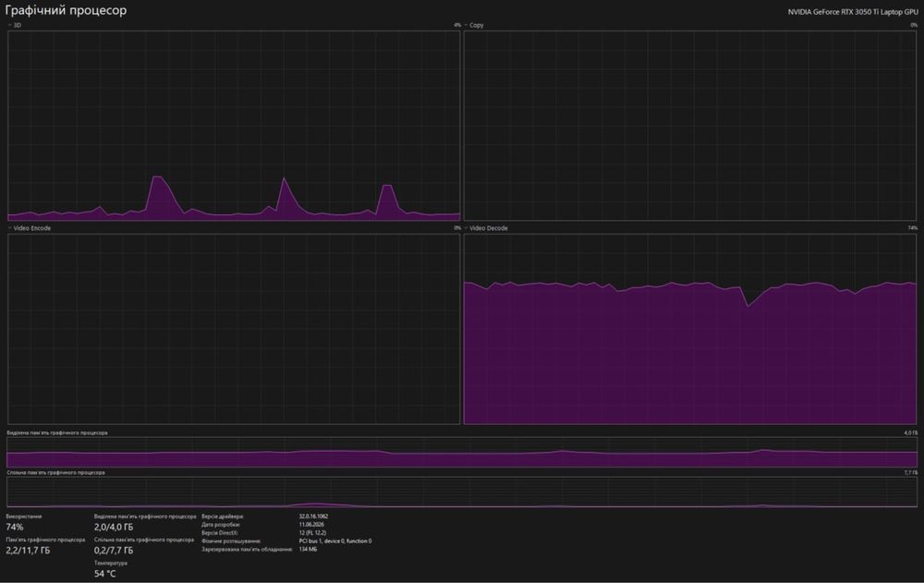Image resolution: width=924 pixels, height=583 pixels.
Task: Open the Copy engine selector dropdown
Action: pos(474,25)
